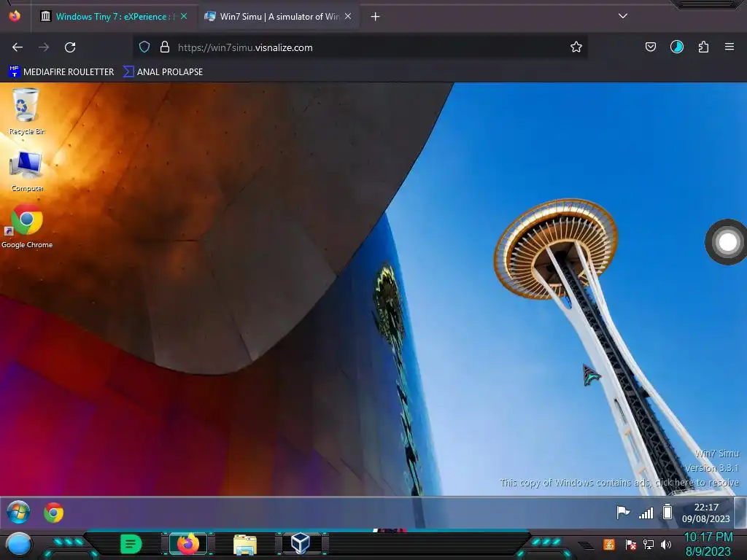Go back to the previous page
The height and width of the screenshot is (560, 747).
[x=18, y=47]
